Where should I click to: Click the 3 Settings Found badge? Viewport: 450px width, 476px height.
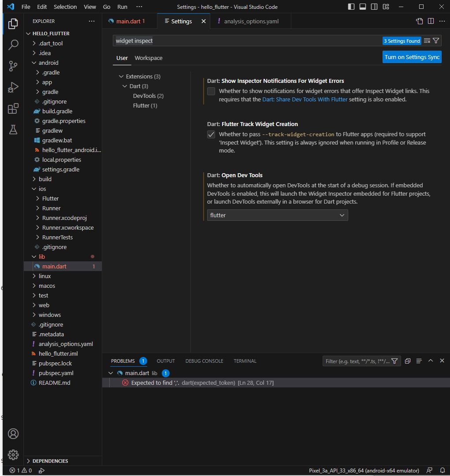pos(402,41)
